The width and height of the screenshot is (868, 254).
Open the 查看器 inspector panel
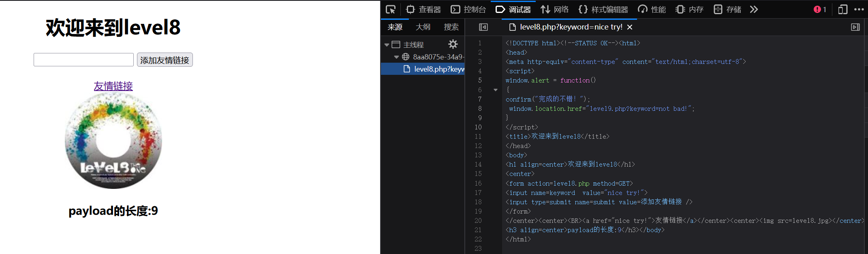tap(423, 9)
